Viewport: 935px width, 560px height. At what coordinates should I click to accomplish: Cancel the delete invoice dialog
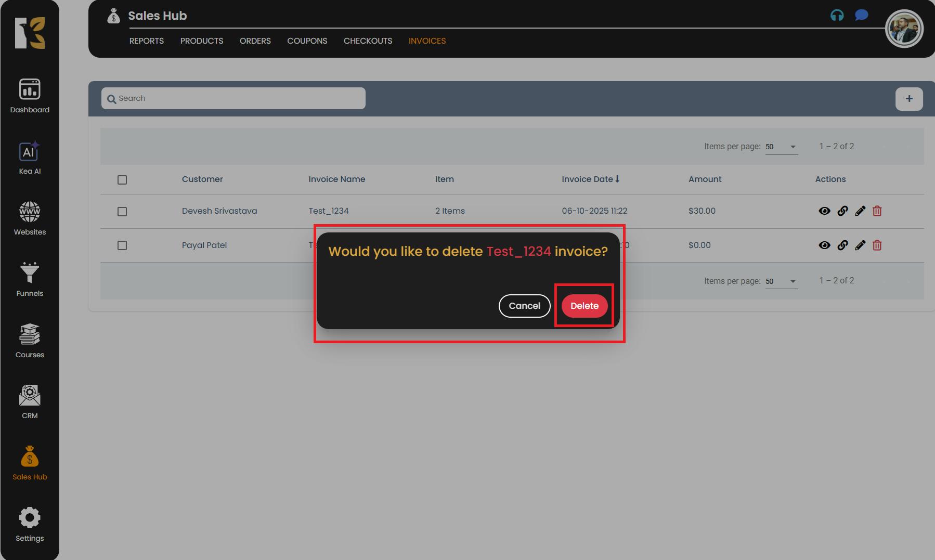click(524, 306)
